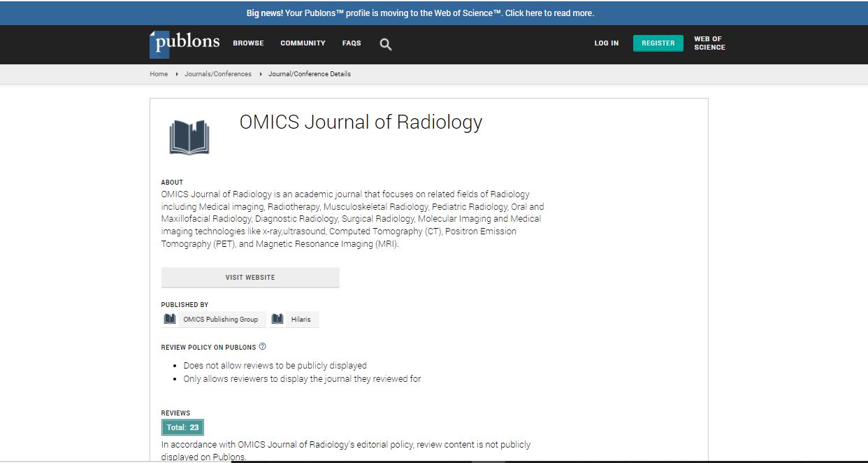Go to Journals/Conferences breadcrumb link

[218, 74]
